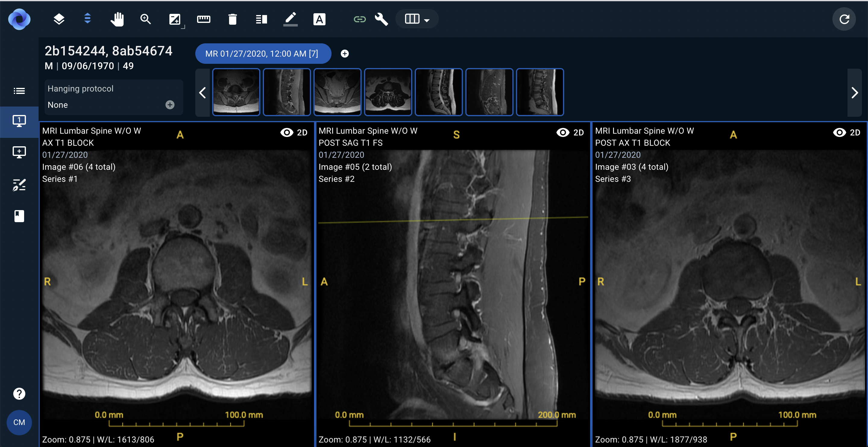This screenshot has width=868, height=447.
Task: Toggle eye icon in POST SAG T1 FS viewport
Action: 563,132
